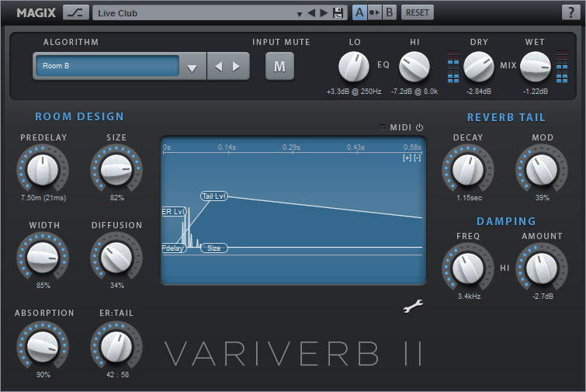This screenshot has height=392, width=586.
Task: Click the RESET button
Action: click(x=418, y=12)
